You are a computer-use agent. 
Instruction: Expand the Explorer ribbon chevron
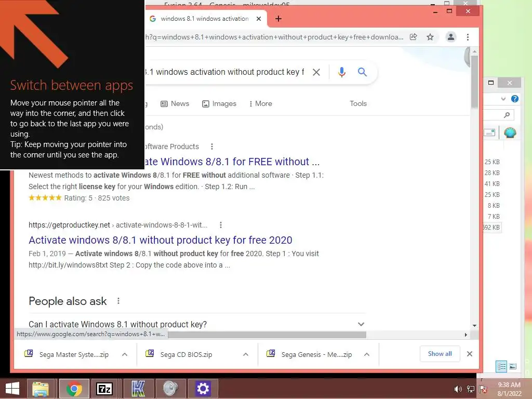503,99
